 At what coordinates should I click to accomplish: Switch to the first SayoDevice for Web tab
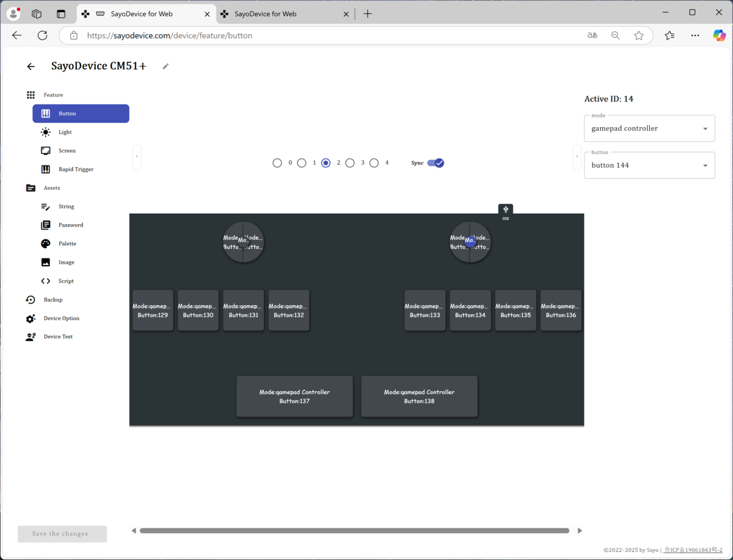coord(145,14)
